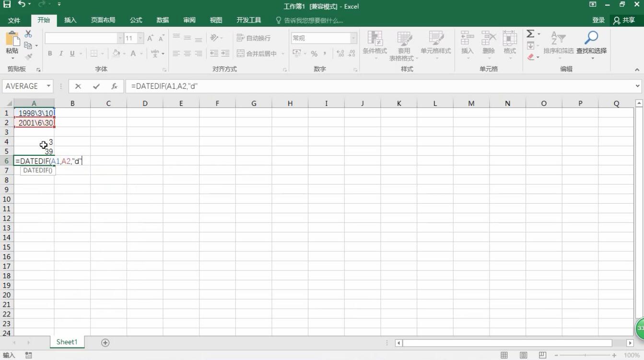644x360 pixels.
Task: Click the 登录 (Sign in) link
Action: coord(598,20)
